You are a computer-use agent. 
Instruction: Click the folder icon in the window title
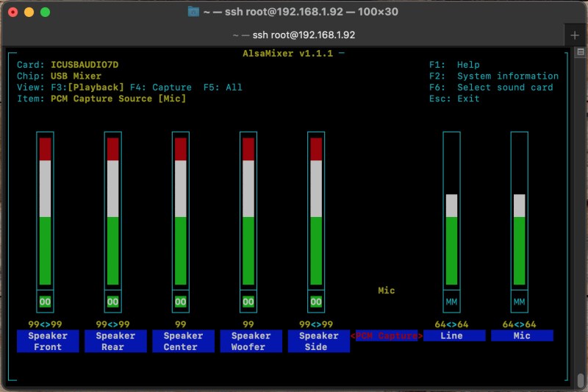tap(193, 12)
